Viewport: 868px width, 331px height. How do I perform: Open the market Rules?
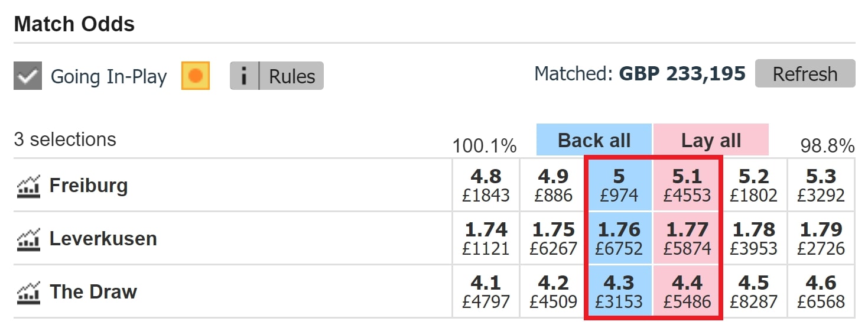pyautogui.click(x=292, y=76)
